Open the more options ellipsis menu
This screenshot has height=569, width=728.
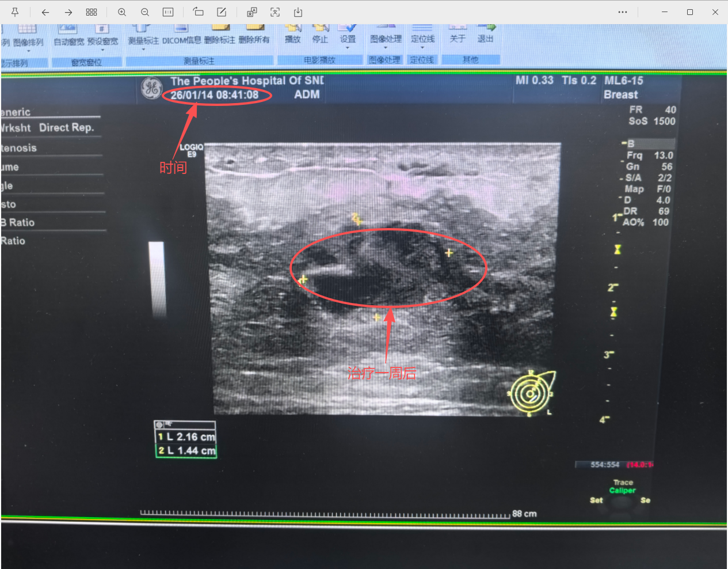point(623,12)
